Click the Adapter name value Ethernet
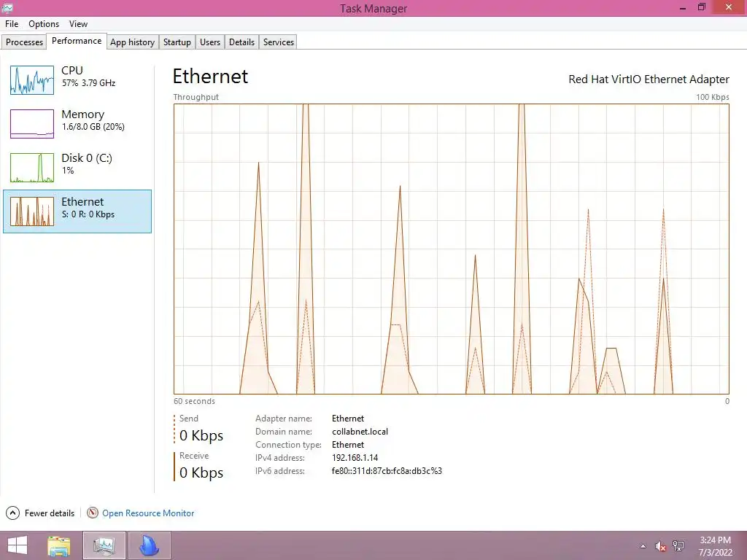 click(x=348, y=418)
